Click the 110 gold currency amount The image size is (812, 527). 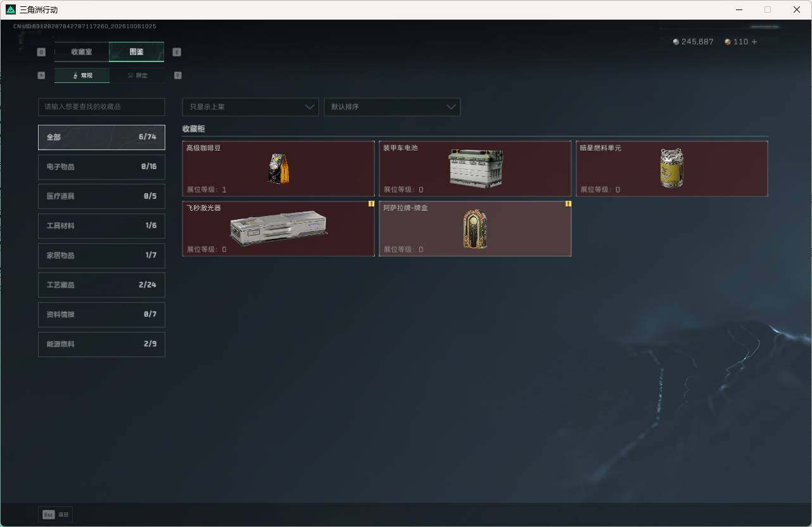coord(740,42)
